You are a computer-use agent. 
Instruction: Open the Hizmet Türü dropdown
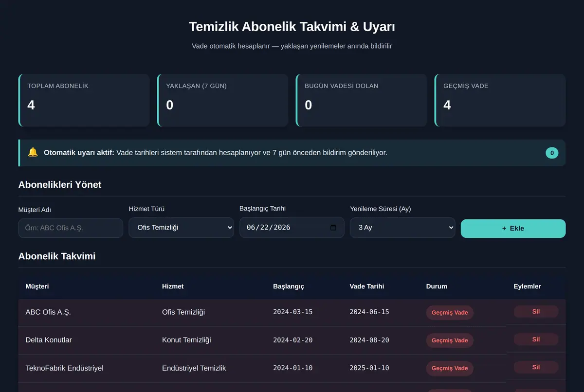point(181,228)
